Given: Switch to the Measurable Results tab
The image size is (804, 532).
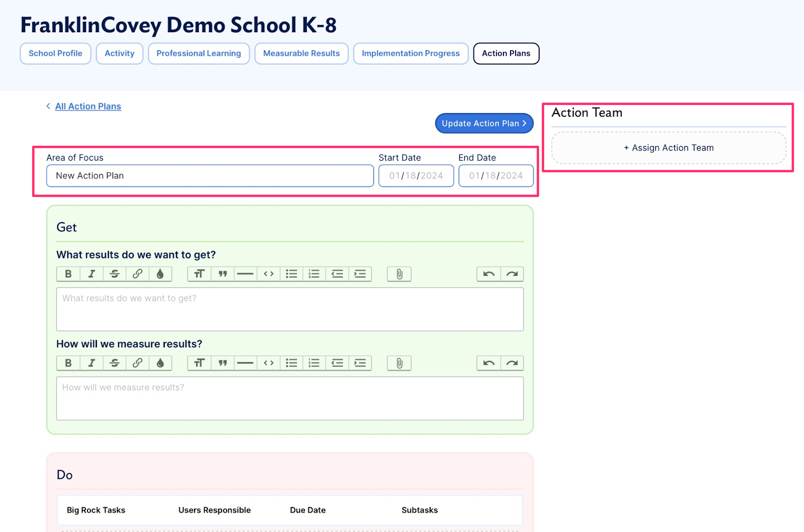Looking at the screenshot, I should coord(301,54).
